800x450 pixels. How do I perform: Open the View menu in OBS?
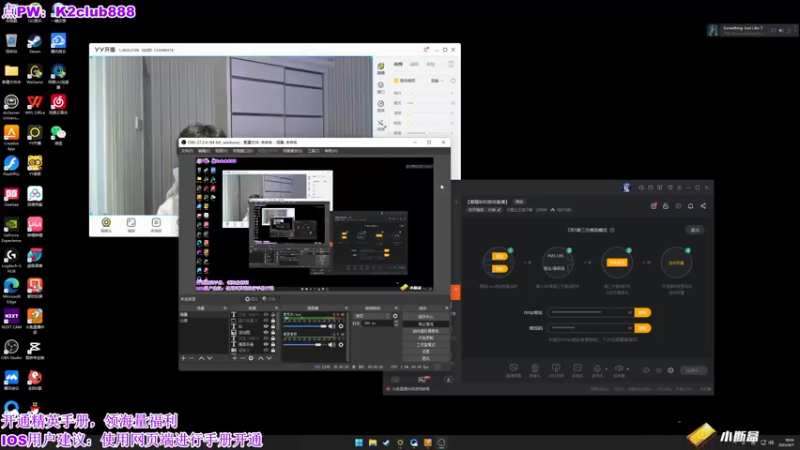tap(221, 151)
